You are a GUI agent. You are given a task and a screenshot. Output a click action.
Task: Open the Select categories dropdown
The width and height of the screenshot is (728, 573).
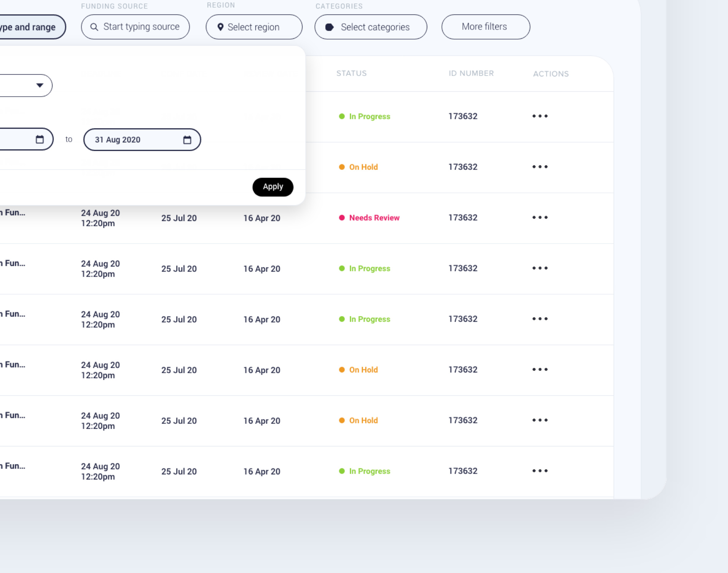click(371, 27)
